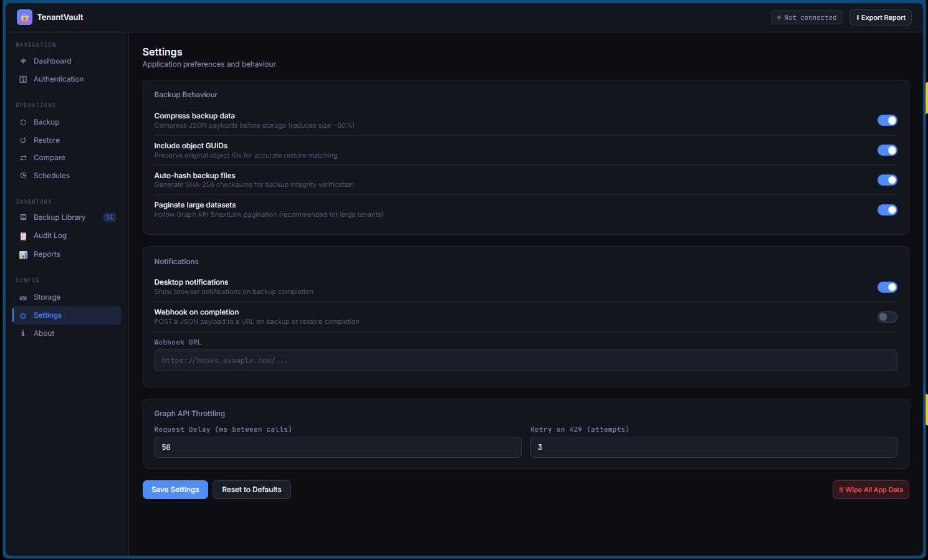Open the Compare view

(67, 158)
